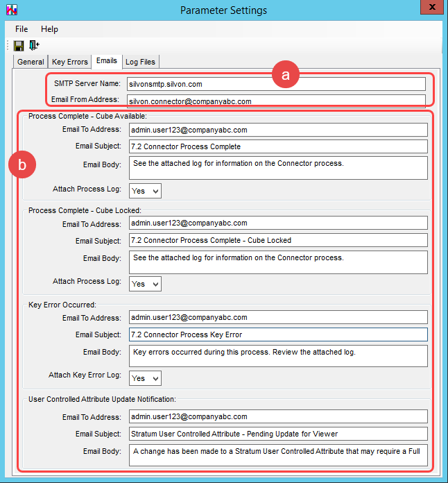Expand Attach Process Log dropdown under Cube Available
The image size is (448, 483).
coord(145,190)
